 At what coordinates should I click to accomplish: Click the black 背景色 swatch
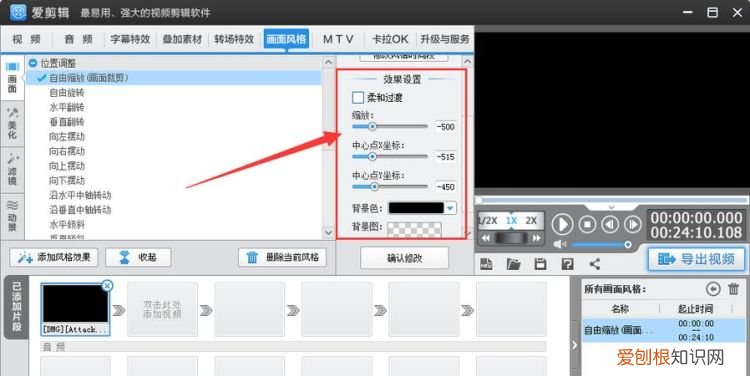pyautogui.click(x=416, y=208)
